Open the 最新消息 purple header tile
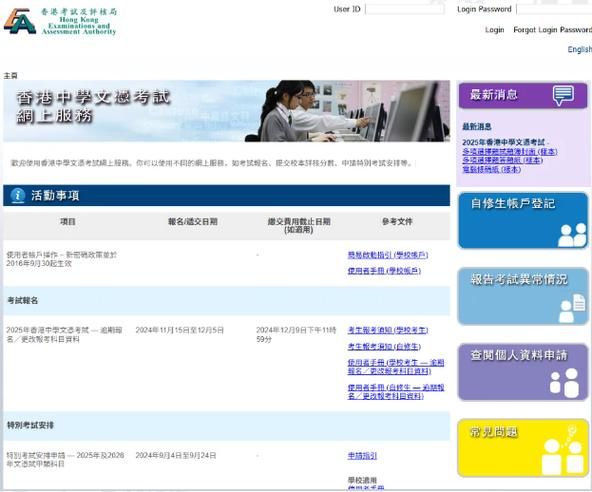Image resolution: width=592 pixels, height=492 pixels. [523, 96]
